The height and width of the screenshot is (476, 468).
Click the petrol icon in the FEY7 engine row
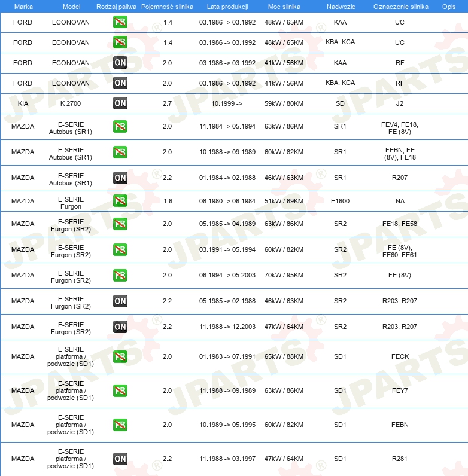[x=120, y=390]
